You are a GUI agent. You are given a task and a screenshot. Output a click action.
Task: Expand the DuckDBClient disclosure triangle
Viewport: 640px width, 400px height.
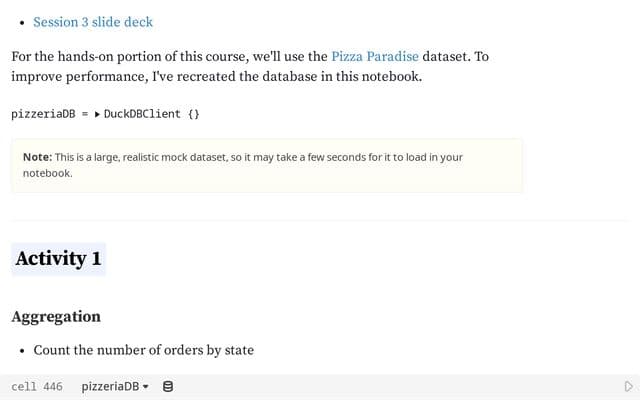click(97, 114)
